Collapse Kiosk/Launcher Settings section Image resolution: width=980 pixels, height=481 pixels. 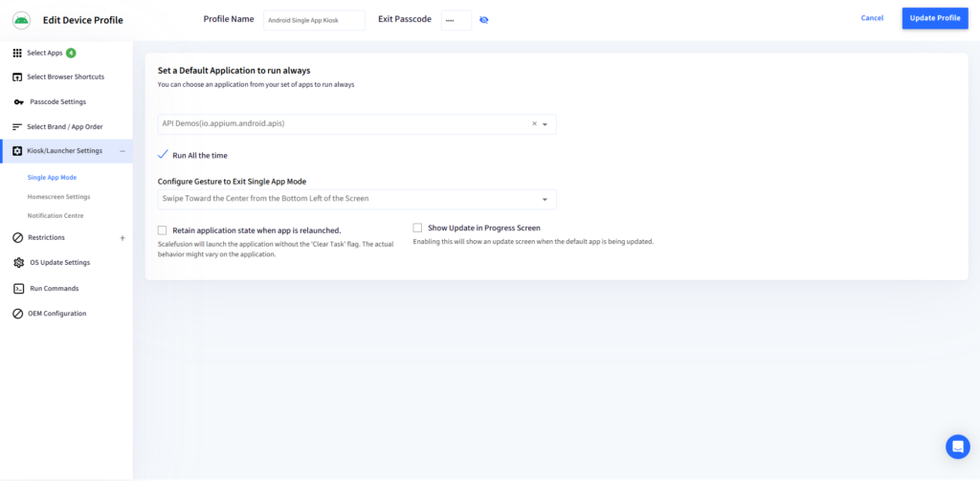(x=122, y=151)
